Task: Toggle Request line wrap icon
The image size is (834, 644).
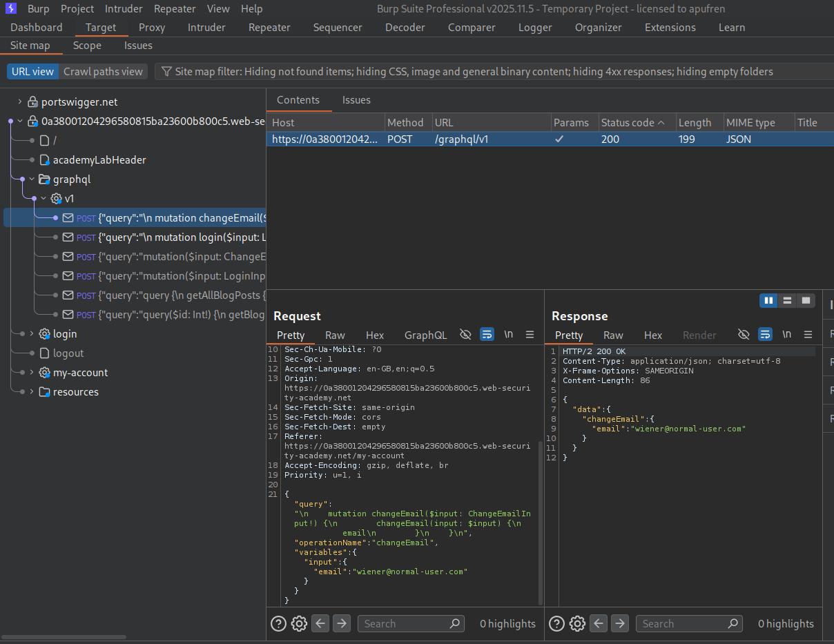Action: pyautogui.click(x=487, y=335)
